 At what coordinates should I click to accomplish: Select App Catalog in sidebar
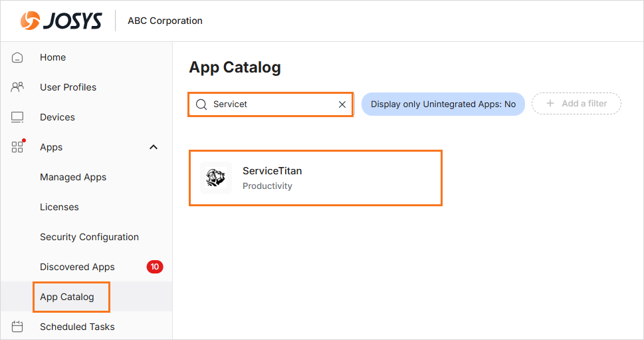pos(67,297)
